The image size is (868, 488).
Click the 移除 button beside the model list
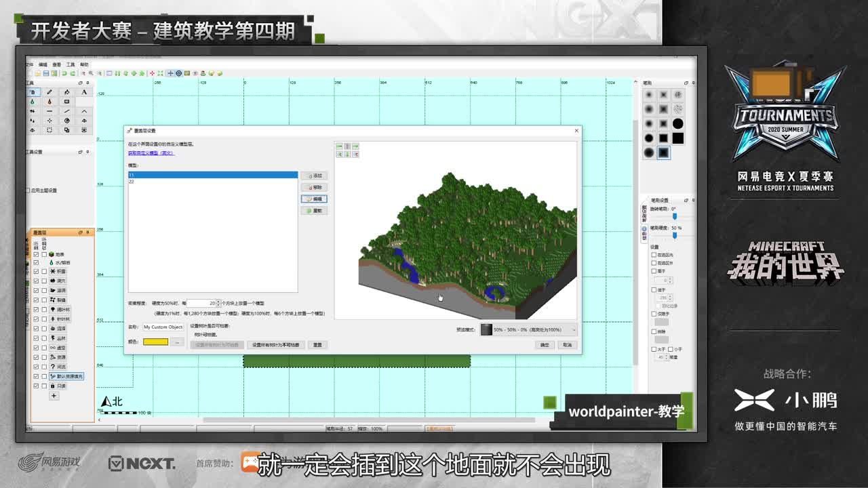(x=314, y=187)
